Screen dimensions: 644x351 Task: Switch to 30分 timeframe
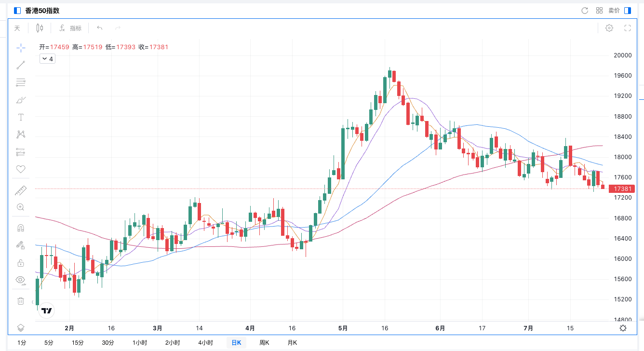pos(108,343)
